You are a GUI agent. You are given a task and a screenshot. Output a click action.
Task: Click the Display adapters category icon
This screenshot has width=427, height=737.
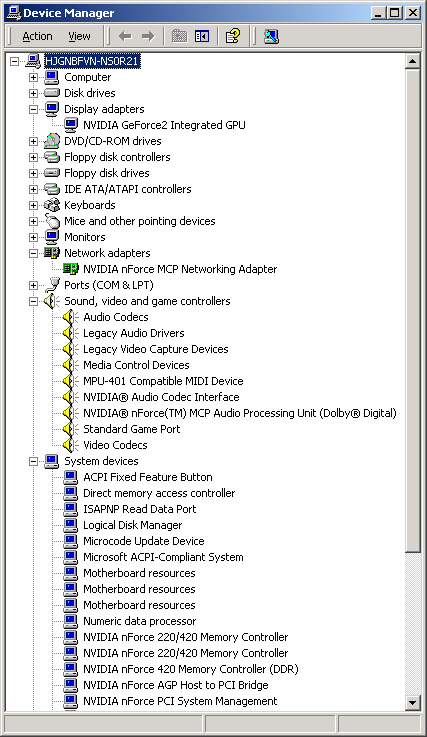[x=52, y=109]
